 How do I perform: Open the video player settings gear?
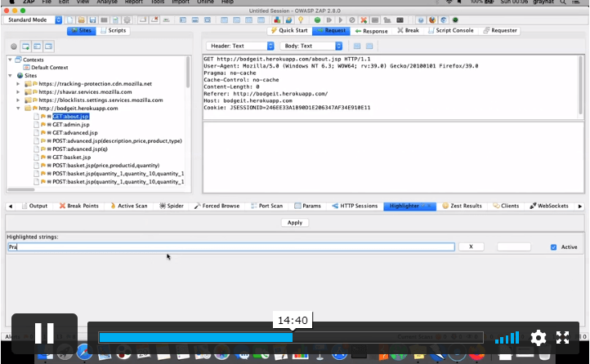(x=538, y=338)
